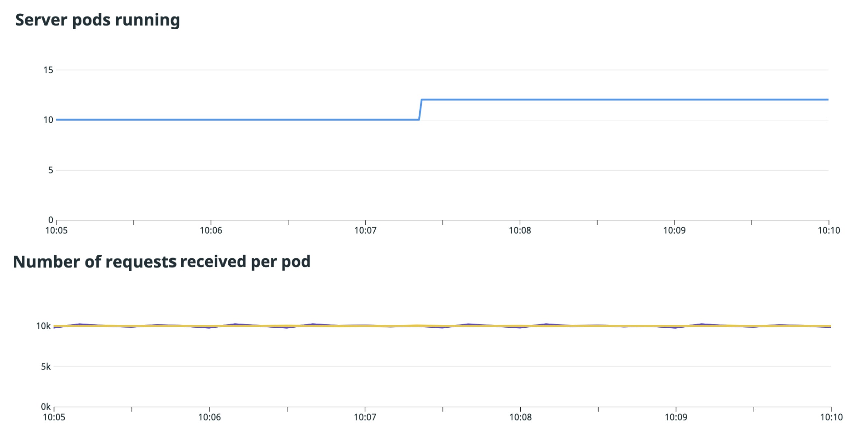Click the yellow requests-per-pod line
The image size is (868, 448).
(404, 326)
